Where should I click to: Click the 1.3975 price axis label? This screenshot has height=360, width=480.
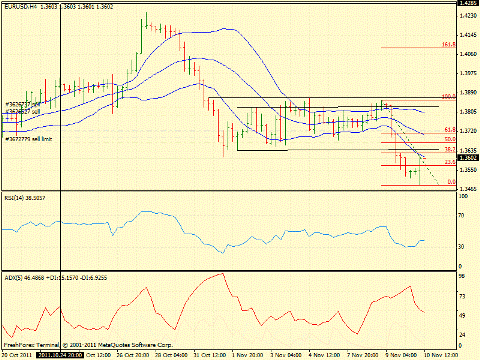coord(468,73)
